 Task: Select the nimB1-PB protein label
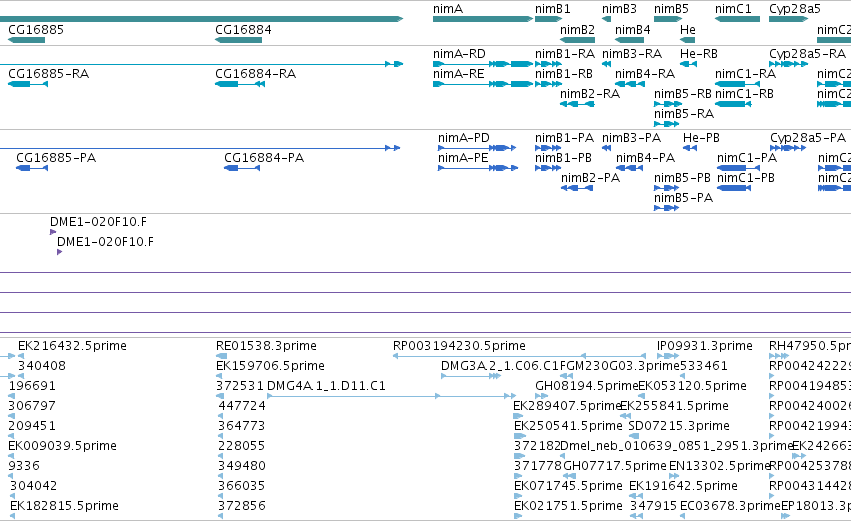(x=563, y=158)
